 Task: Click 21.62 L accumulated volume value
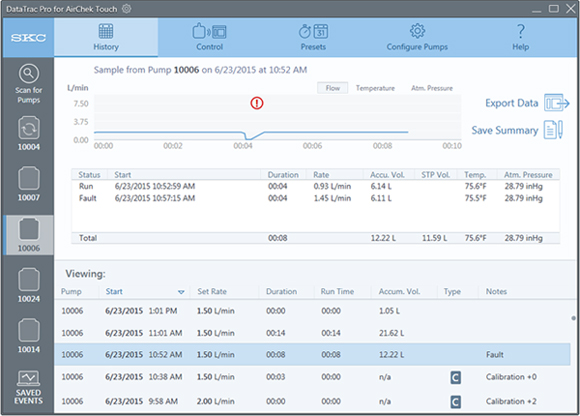(391, 333)
